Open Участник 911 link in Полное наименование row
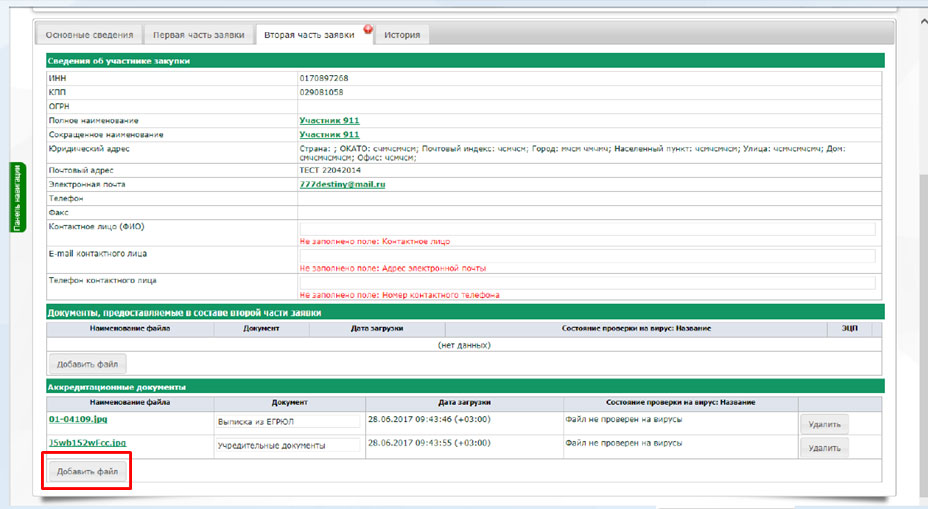 pyautogui.click(x=329, y=120)
